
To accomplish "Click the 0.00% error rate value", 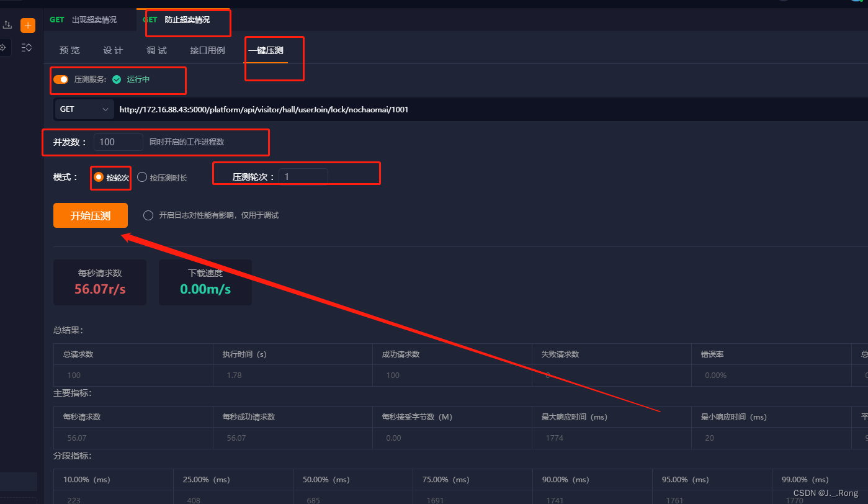I will click(715, 376).
